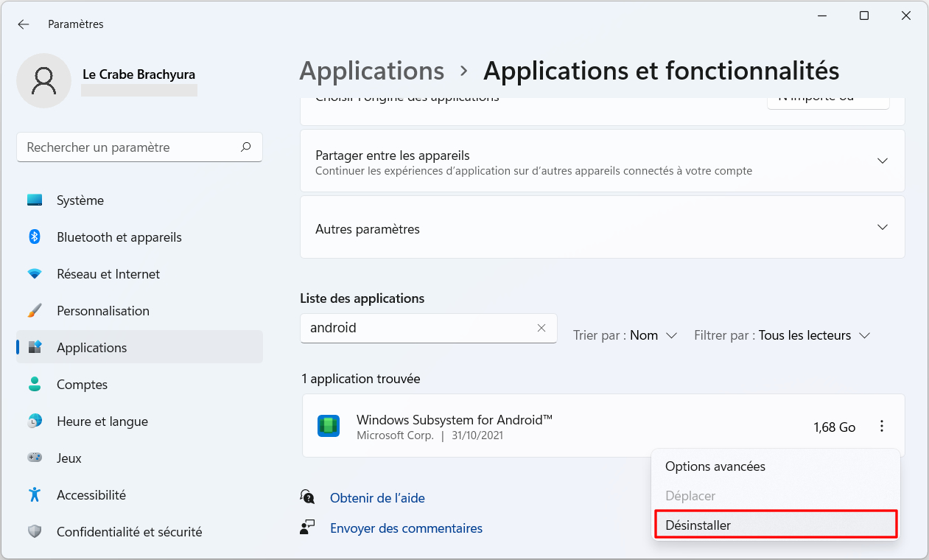
Task: Click the Obtenir de l'aide headset icon
Action: tap(308, 497)
